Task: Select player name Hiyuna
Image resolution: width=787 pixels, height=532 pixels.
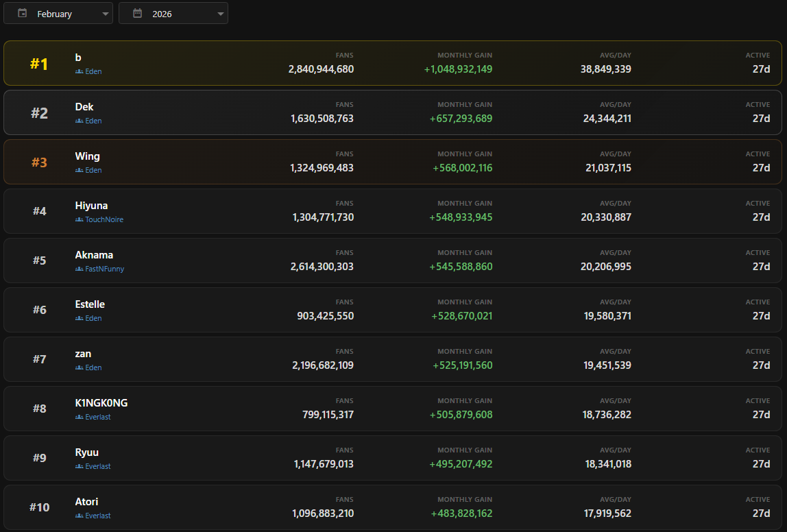Action: click(91, 206)
